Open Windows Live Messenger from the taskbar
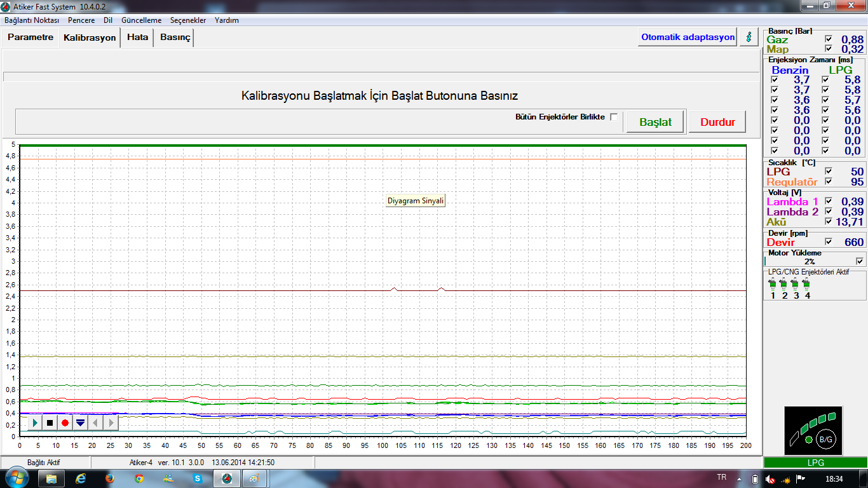 [168, 478]
